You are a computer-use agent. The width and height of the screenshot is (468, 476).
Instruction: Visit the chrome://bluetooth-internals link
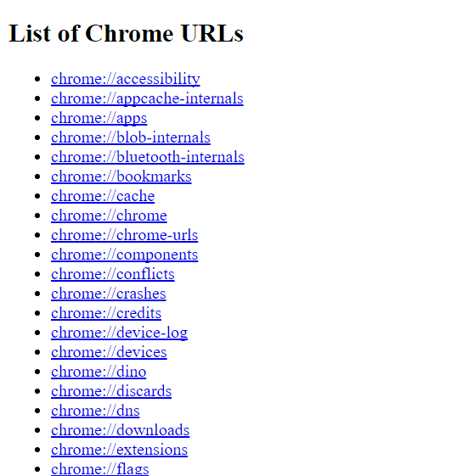pyautogui.click(x=148, y=157)
